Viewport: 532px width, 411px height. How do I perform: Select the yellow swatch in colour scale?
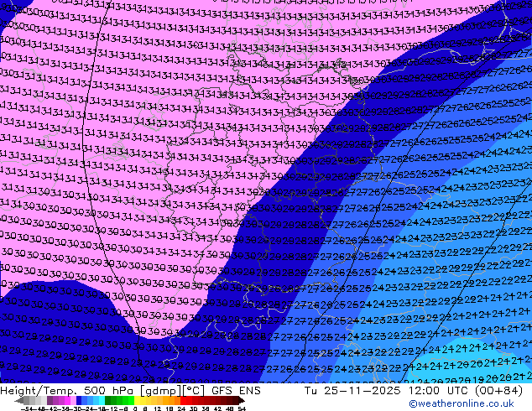coord(137,400)
